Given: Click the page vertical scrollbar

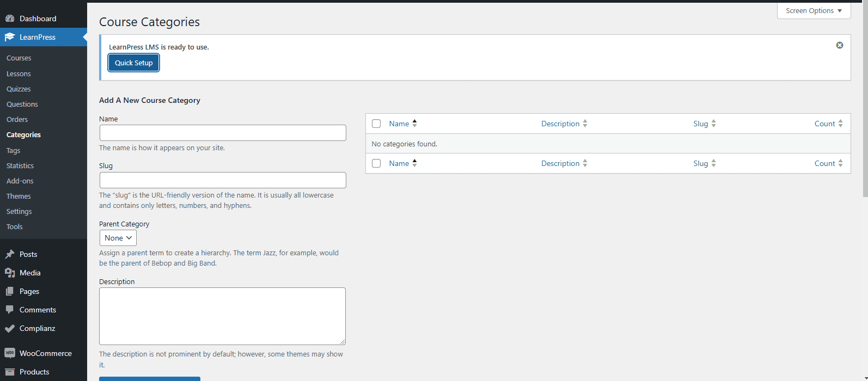Looking at the screenshot, I should (865, 109).
